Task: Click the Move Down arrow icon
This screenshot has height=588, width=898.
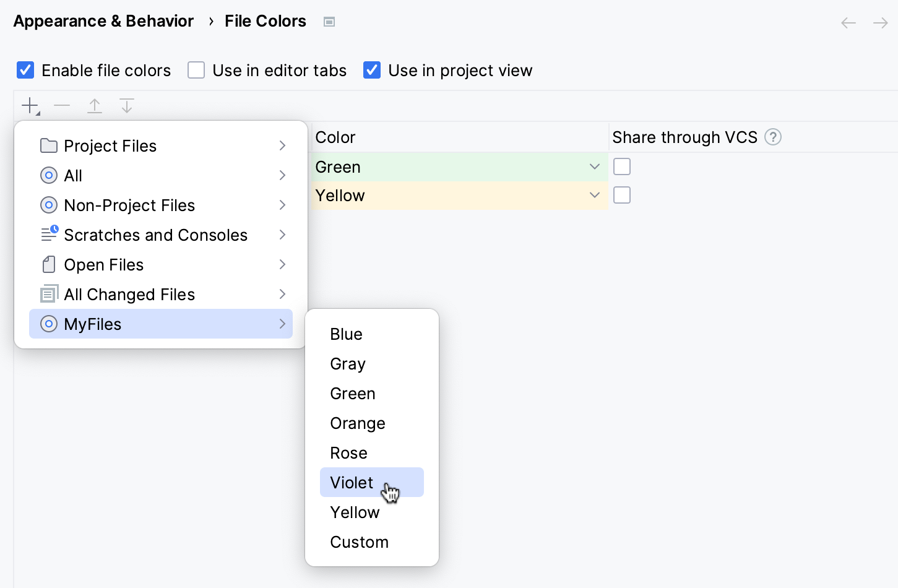Action: pos(126,105)
